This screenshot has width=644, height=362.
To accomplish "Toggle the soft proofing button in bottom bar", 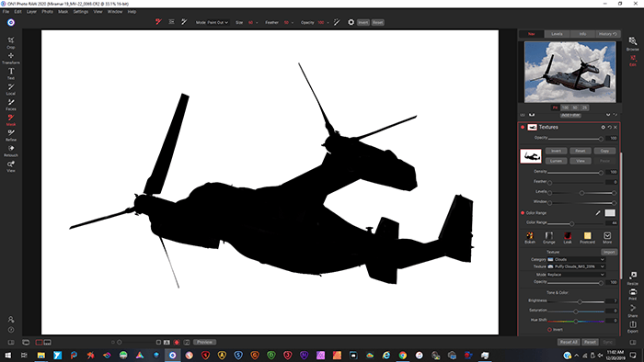I will coord(187,342).
